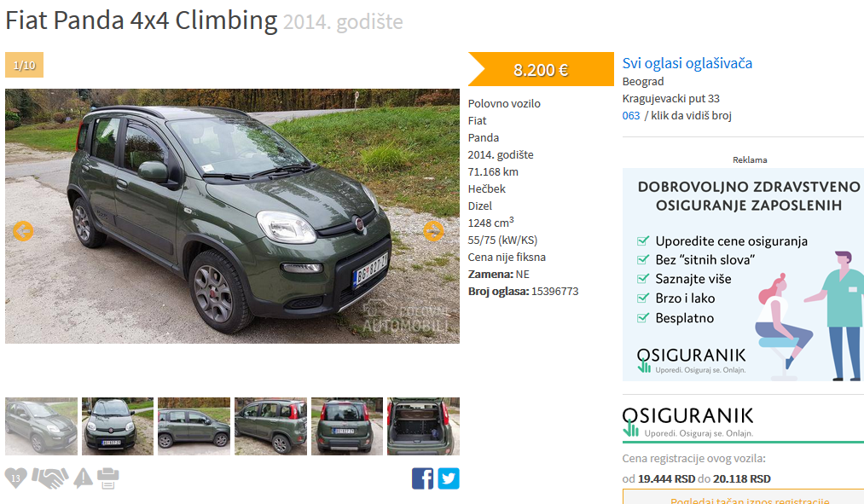
Task: Click Pogledaj tačan iznos registracije button
Action: [750, 499]
